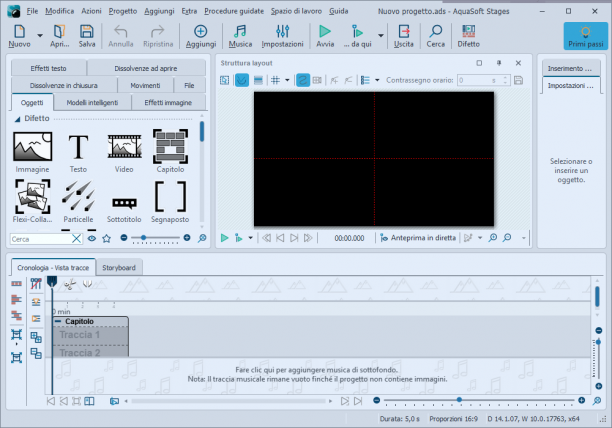612x428 pixels.
Task: Open the Impostazioni ... panel tab
Action: click(x=570, y=85)
